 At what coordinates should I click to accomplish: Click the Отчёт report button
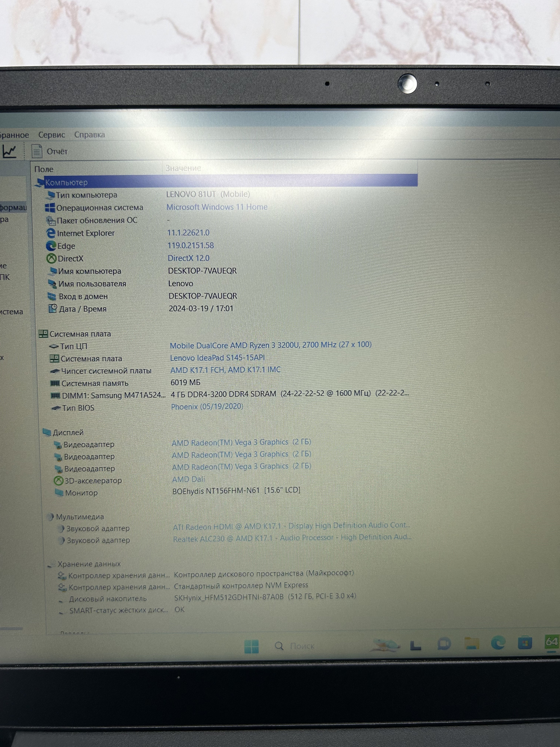click(50, 151)
